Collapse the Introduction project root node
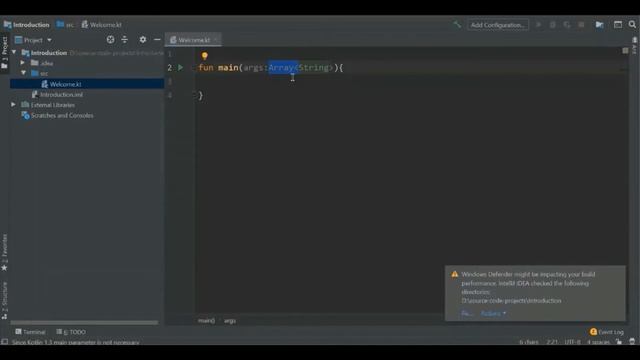640x360 pixels. pyautogui.click(x=14, y=53)
